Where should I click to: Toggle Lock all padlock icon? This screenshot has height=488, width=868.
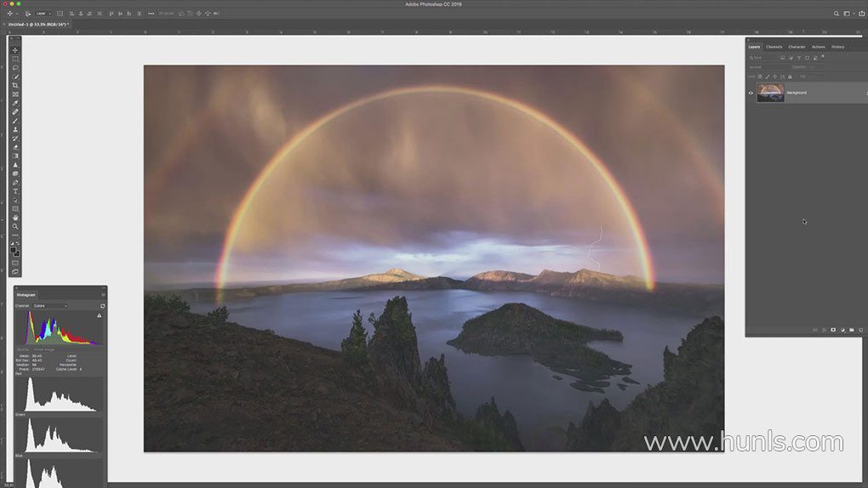pyautogui.click(x=790, y=77)
